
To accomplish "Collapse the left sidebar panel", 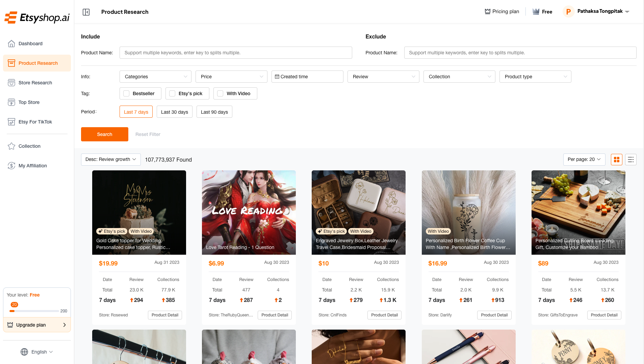I will [x=86, y=12].
